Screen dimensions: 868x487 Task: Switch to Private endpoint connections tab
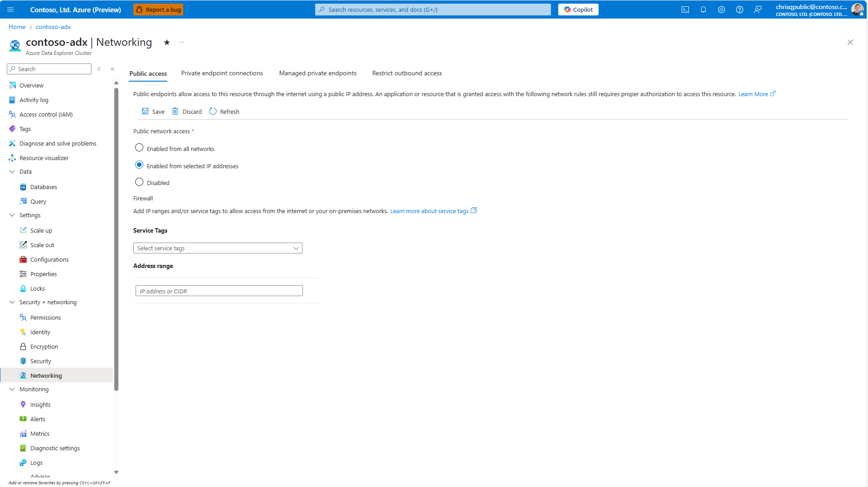(x=222, y=73)
